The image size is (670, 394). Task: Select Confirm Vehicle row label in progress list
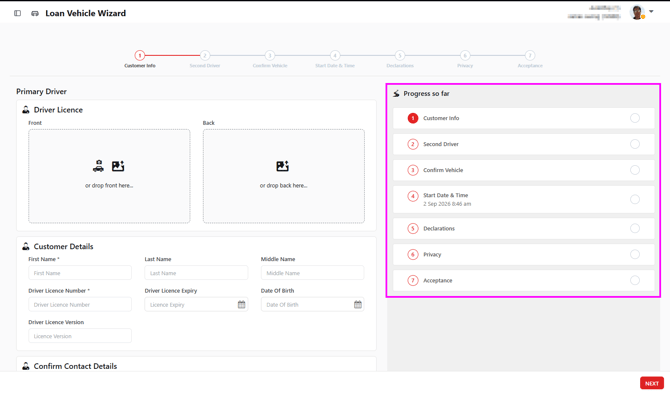point(443,170)
